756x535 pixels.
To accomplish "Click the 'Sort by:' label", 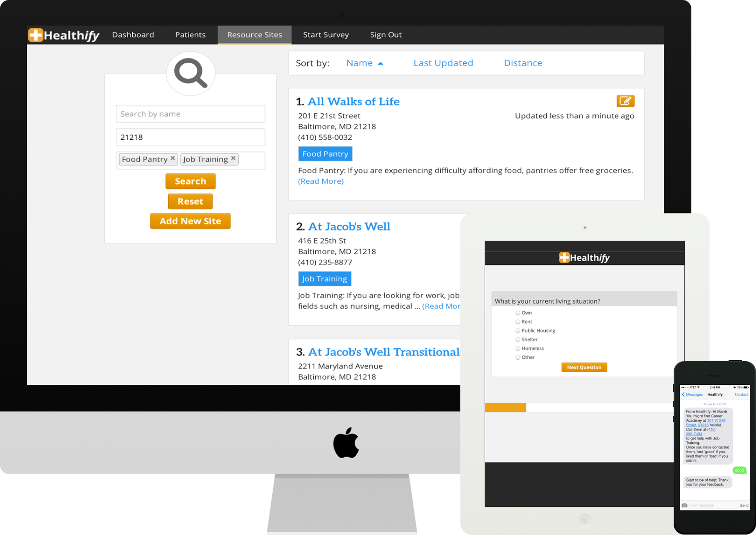I will tap(312, 63).
